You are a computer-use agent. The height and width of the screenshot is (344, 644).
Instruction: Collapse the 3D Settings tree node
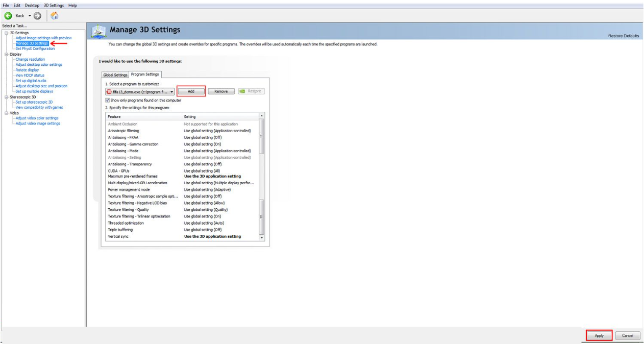click(6, 33)
